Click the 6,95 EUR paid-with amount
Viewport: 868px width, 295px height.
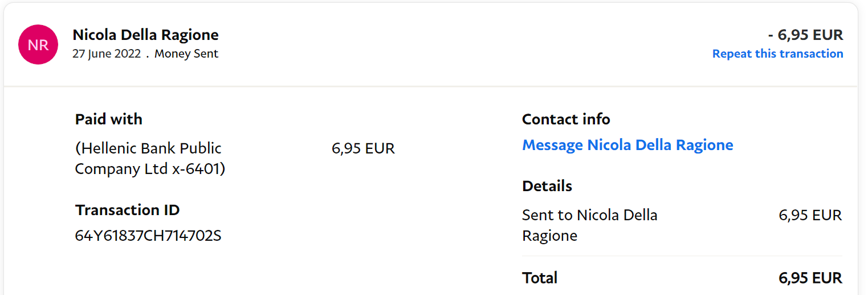(363, 149)
